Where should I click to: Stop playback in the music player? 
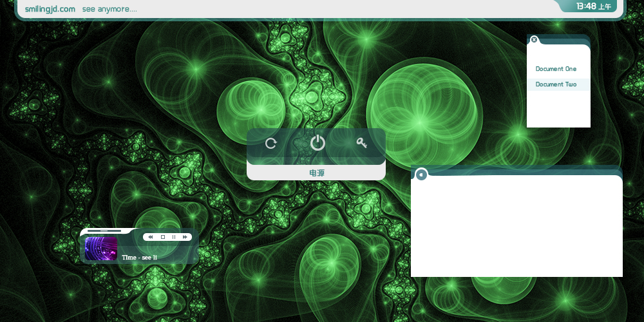(162, 237)
